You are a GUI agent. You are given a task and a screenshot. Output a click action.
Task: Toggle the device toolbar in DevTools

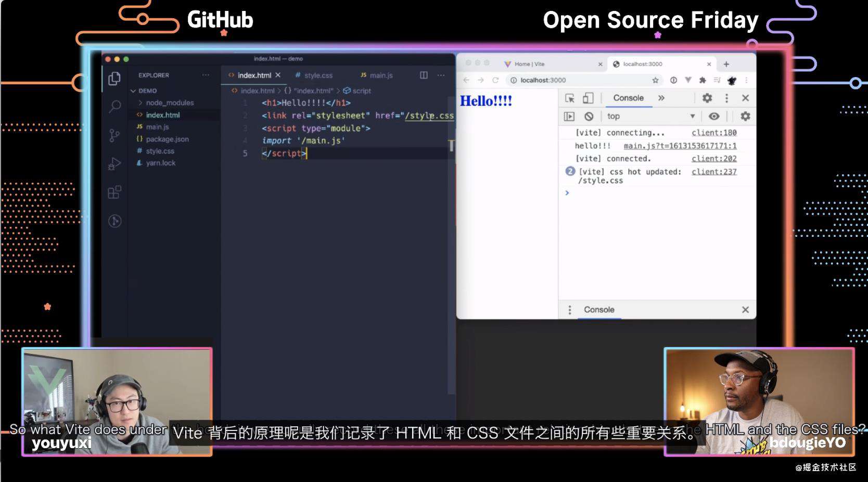click(588, 98)
